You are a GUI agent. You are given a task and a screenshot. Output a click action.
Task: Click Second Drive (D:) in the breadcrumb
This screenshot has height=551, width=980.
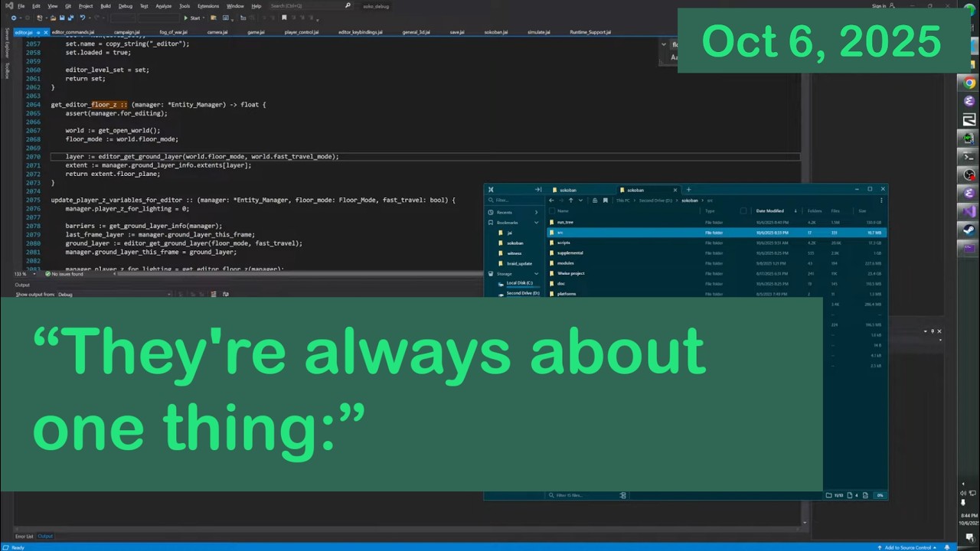[655, 201]
